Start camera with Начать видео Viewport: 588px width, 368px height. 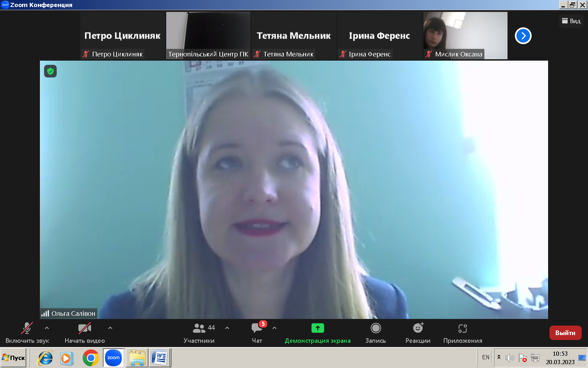pos(85,333)
